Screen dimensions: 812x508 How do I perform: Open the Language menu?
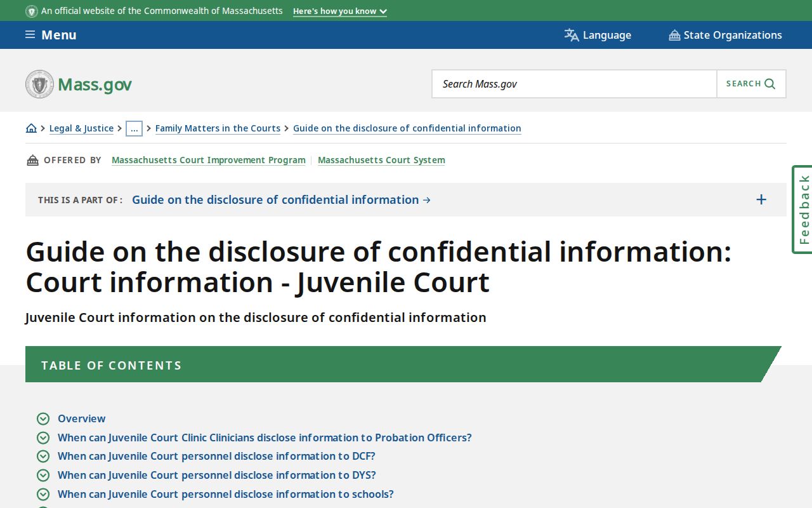point(598,35)
